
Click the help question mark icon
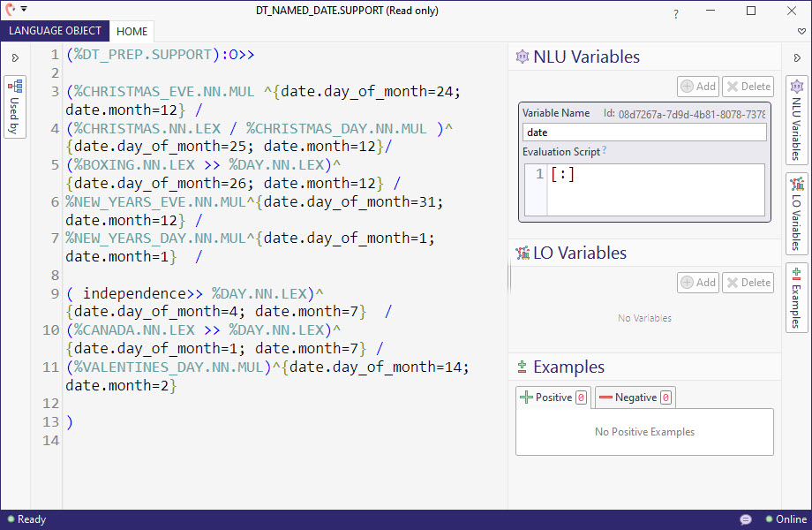click(x=676, y=14)
